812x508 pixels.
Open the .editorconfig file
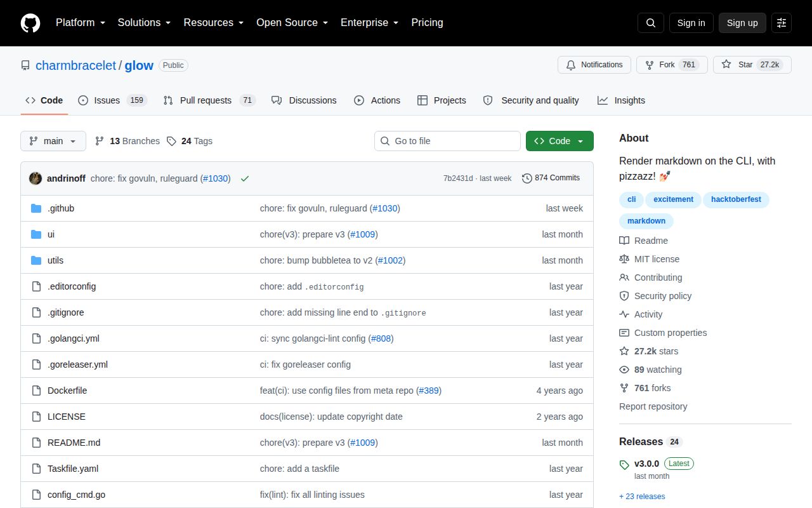(x=72, y=286)
